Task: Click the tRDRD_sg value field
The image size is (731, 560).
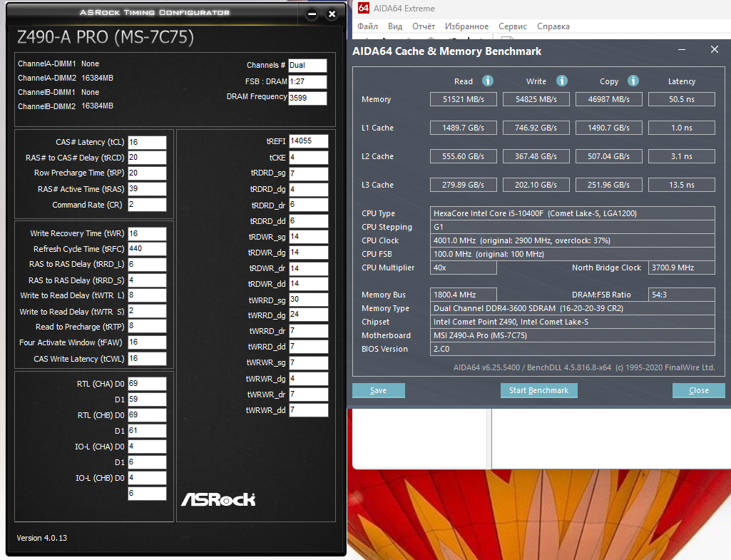Action: pyautogui.click(x=308, y=173)
